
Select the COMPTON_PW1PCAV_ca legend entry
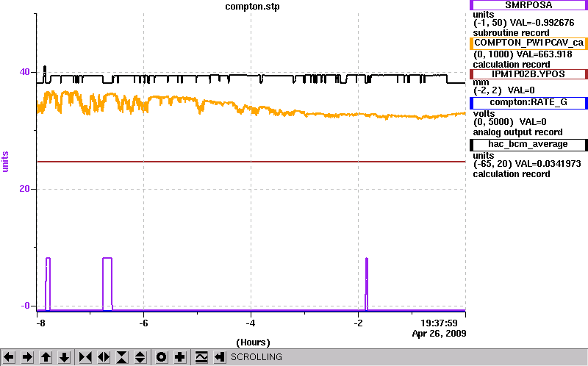tap(528, 43)
